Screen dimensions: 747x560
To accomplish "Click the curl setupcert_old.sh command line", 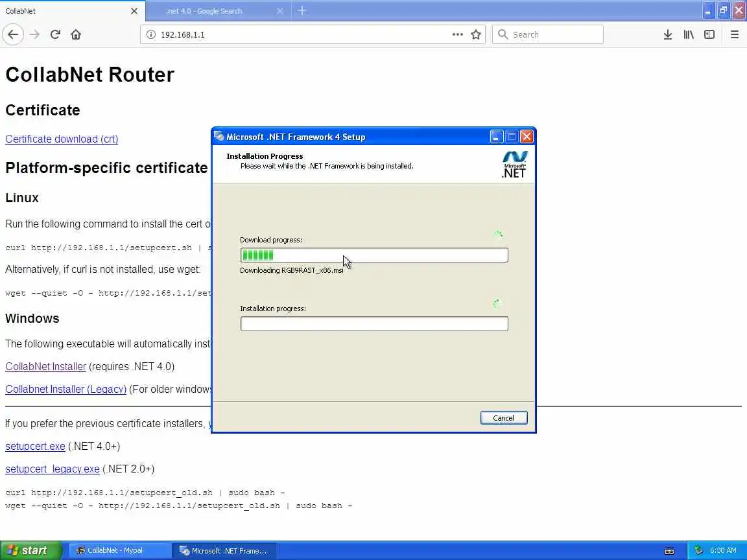I will pyautogui.click(x=145, y=493).
